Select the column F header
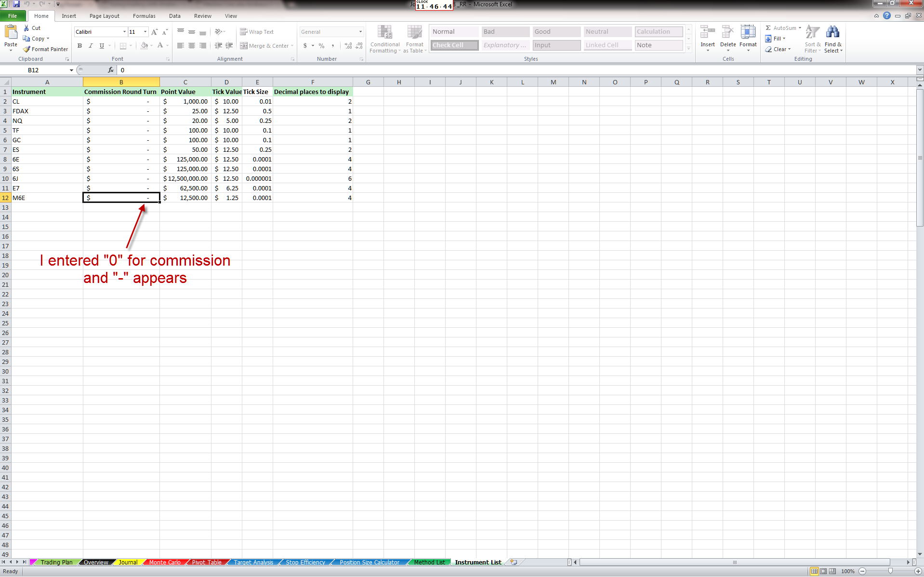Image resolution: width=924 pixels, height=577 pixels. click(313, 82)
